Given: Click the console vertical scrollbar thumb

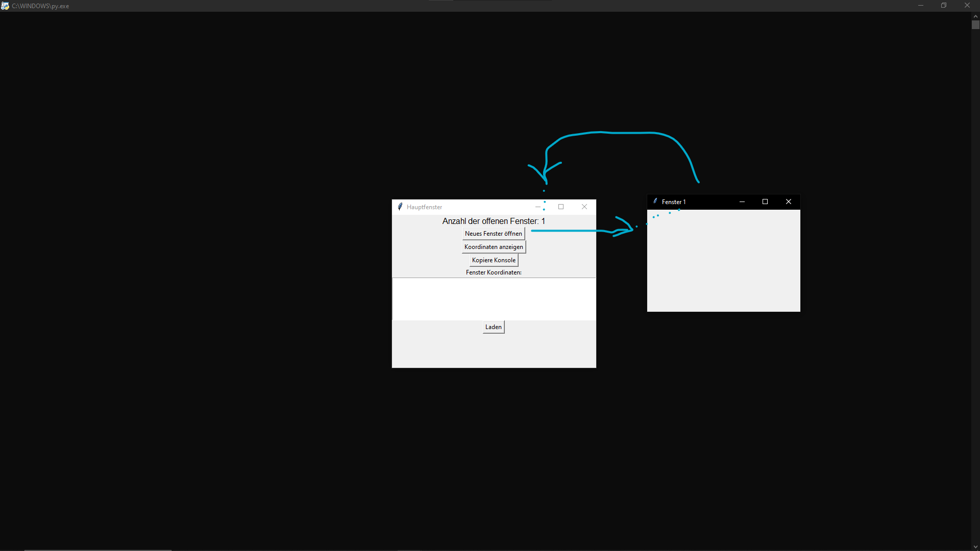Looking at the screenshot, I should point(975,25).
